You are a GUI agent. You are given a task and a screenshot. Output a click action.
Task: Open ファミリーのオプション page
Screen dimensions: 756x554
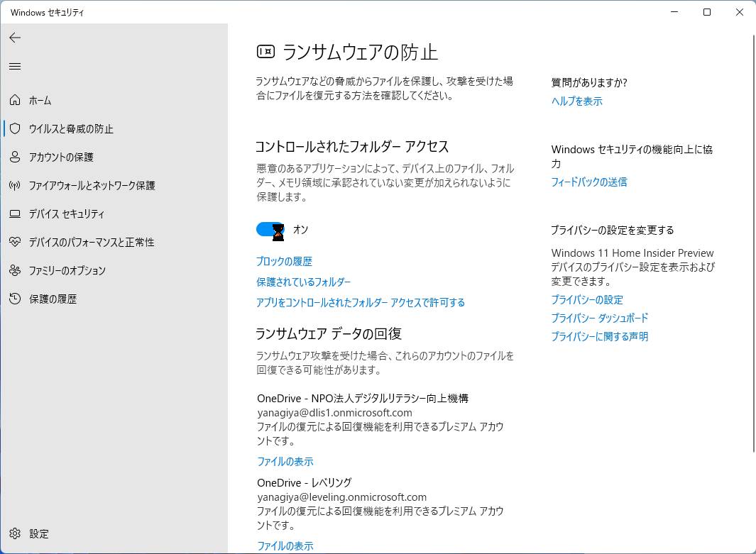[67, 270]
